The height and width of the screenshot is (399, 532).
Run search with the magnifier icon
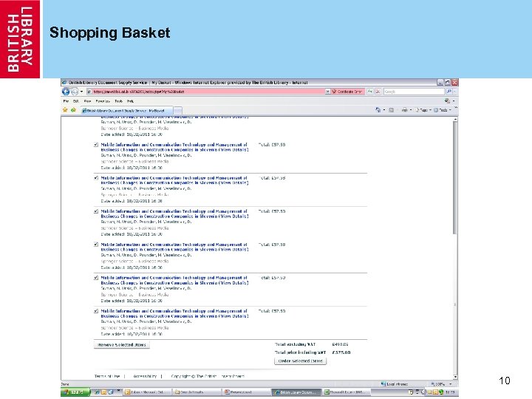click(x=449, y=92)
